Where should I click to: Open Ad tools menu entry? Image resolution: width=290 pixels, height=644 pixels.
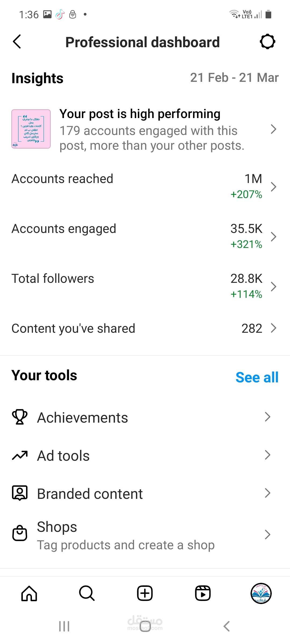[x=63, y=456]
